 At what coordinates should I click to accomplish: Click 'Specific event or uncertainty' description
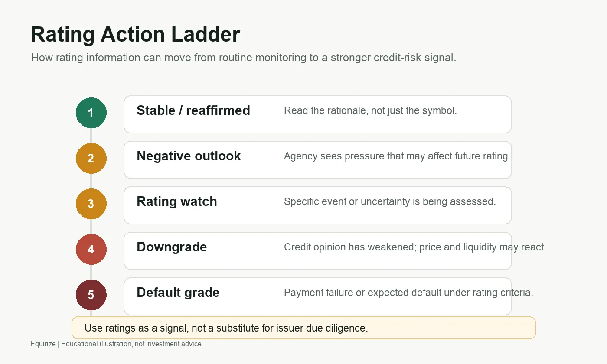click(390, 201)
